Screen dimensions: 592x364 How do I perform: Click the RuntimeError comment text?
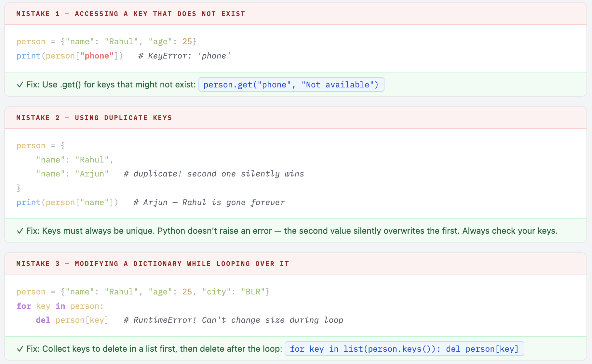[x=233, y=320]
